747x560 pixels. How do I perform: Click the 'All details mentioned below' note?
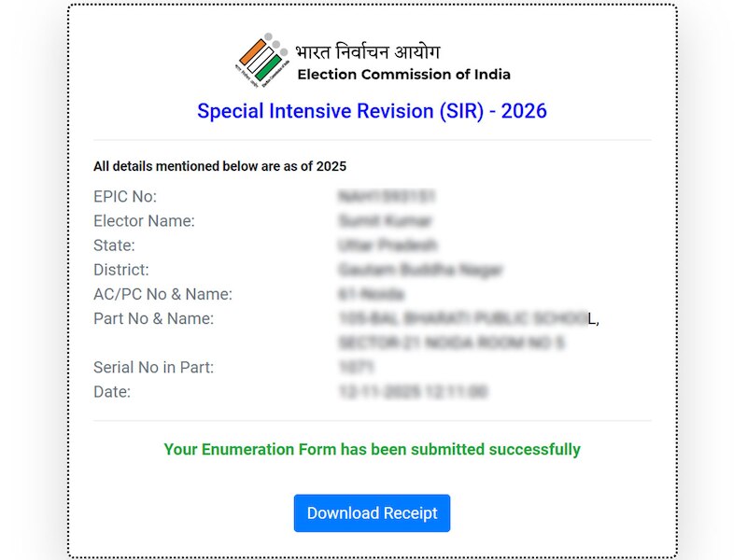pos(219,166)
